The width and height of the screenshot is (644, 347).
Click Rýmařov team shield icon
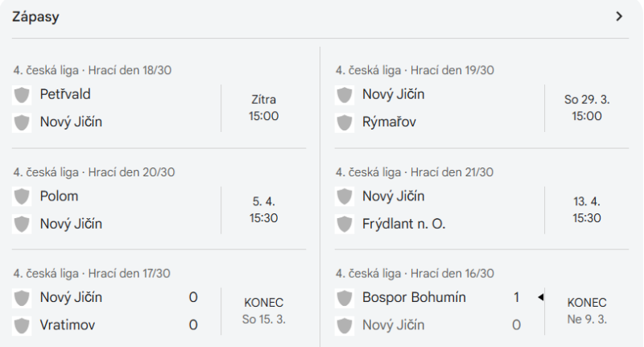[x=345, y=122]
